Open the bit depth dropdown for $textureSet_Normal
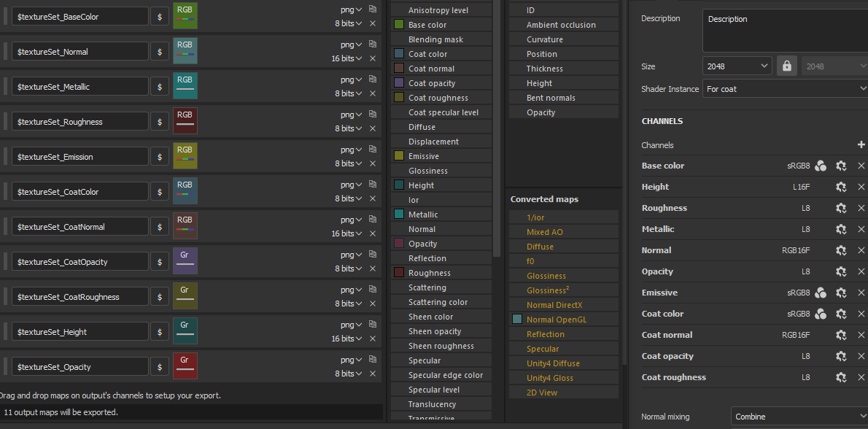 [346, 58]
